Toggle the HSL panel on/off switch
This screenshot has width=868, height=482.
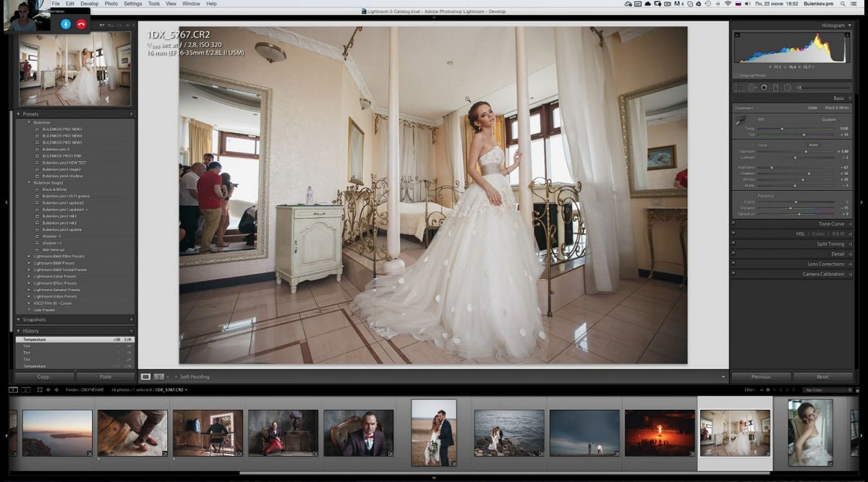point(733,234)
